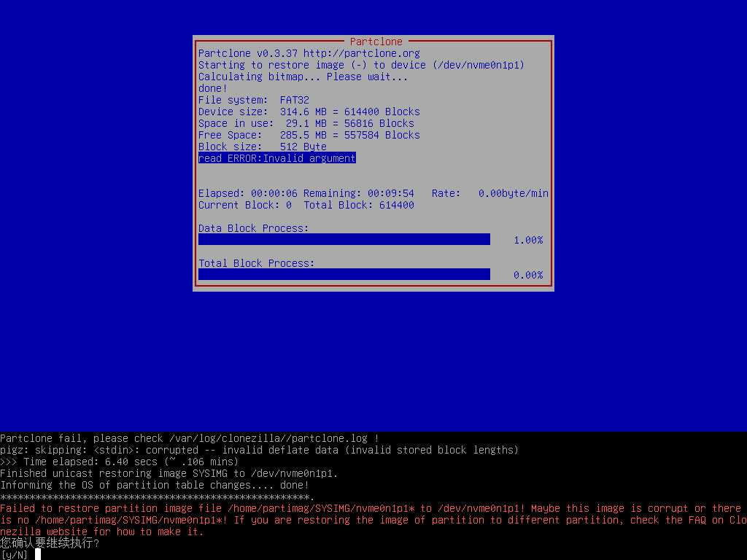This screenshot has width=747, height=560.
Task: Click the row of asterisks separator line
Action: click(x=158, y=497)
